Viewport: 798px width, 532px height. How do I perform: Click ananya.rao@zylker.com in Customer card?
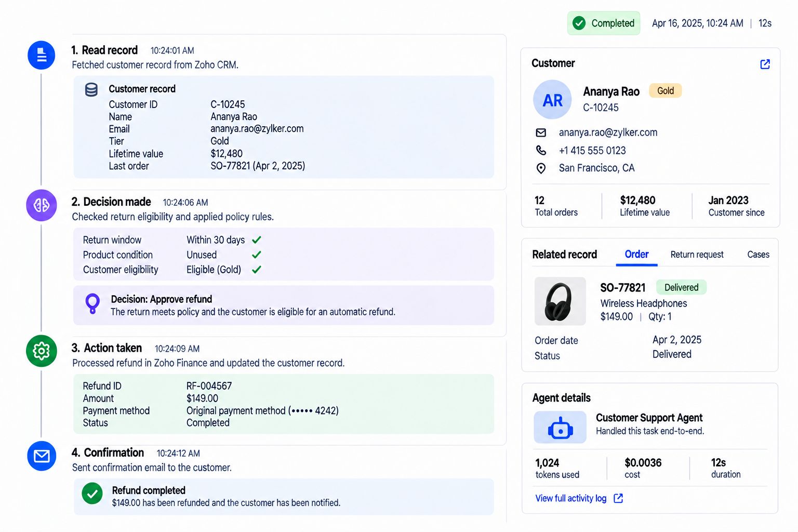click(608, 132)
